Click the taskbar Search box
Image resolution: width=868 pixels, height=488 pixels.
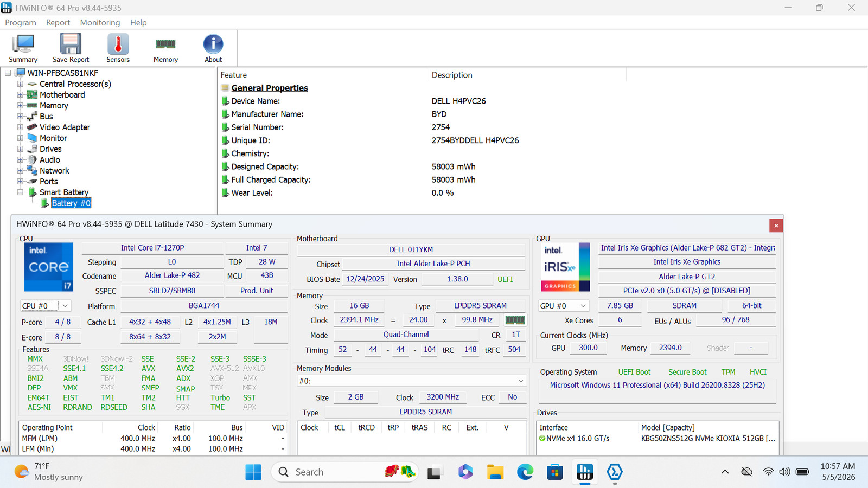click(x=345, y=472)
